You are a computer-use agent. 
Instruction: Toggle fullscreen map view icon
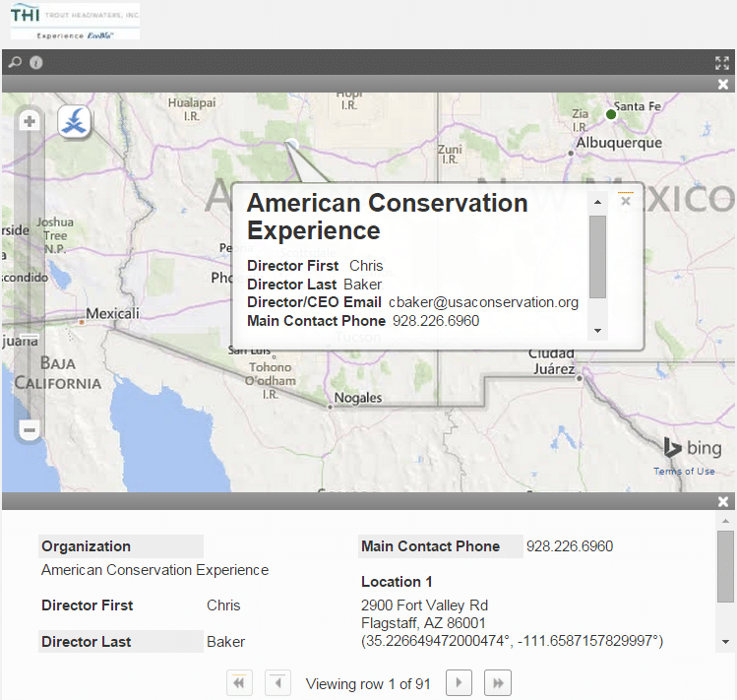tap(722, 62)
